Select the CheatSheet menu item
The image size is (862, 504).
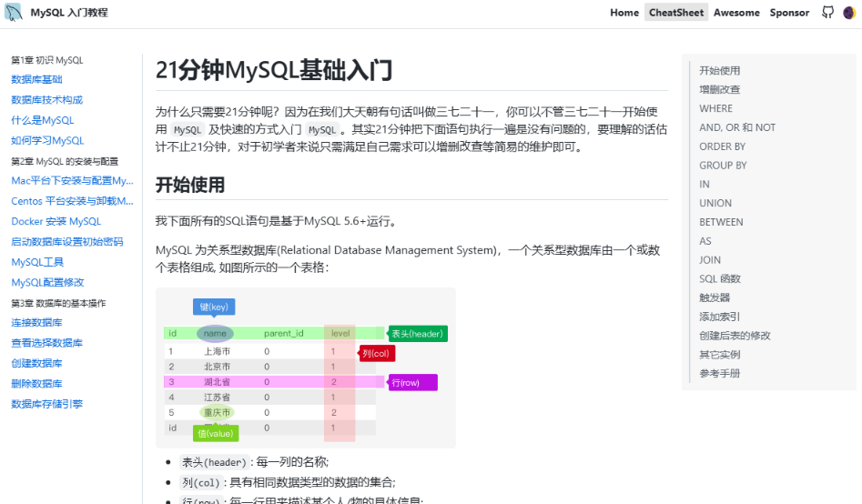pyautogui.click(x=676, y=12)
